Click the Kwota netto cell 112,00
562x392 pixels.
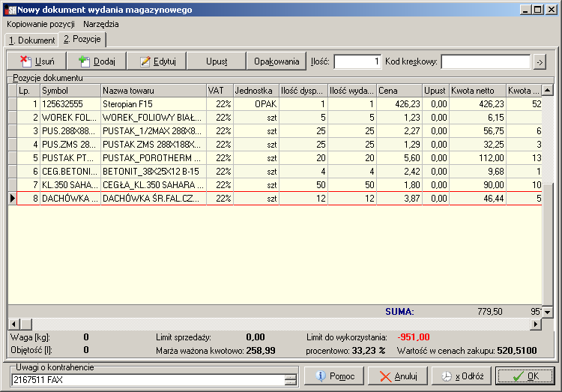[478, 158]
